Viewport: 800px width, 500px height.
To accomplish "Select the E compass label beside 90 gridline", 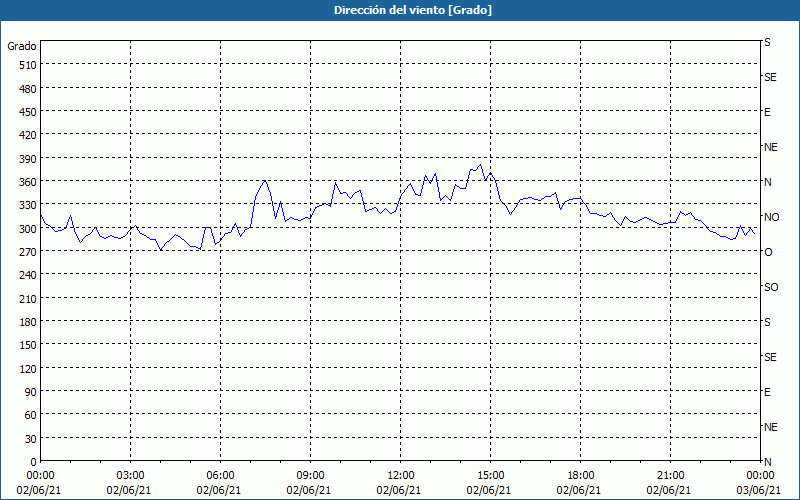I will click(767, 392).
